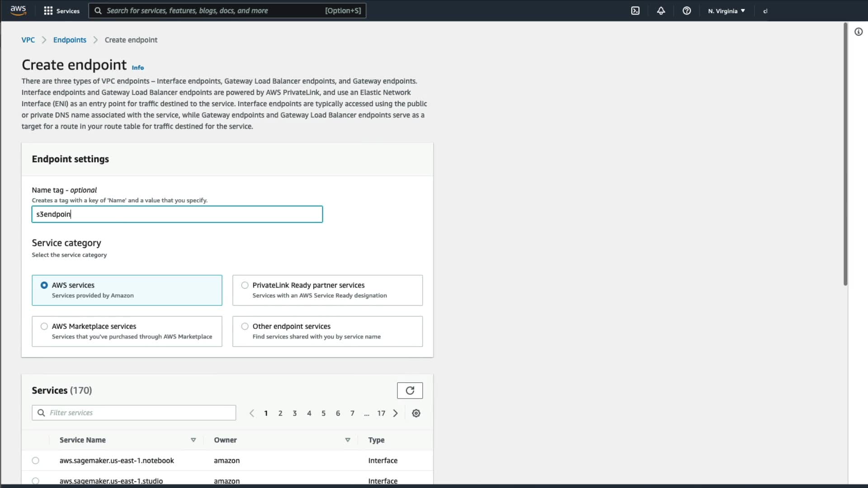Open the N. Virginia region dropdown
Image resolution: width=868 pixels, height=488 pixels.
point(726,11)
